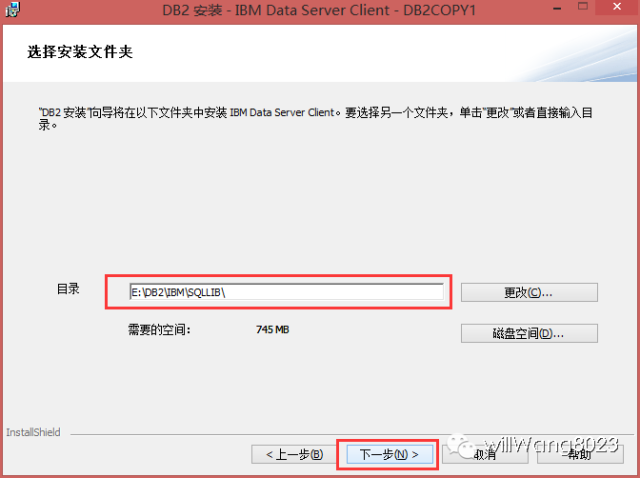Close the DB2 installer window

tap(617, 7)
